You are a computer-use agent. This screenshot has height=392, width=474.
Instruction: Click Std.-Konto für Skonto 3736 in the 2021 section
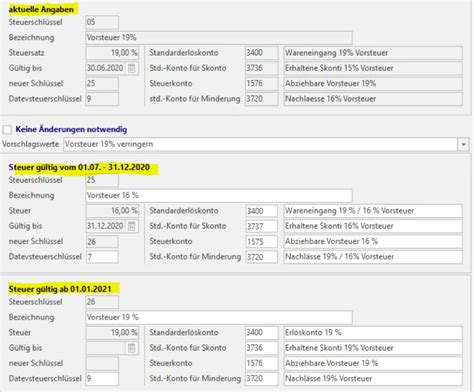point(261,348)
